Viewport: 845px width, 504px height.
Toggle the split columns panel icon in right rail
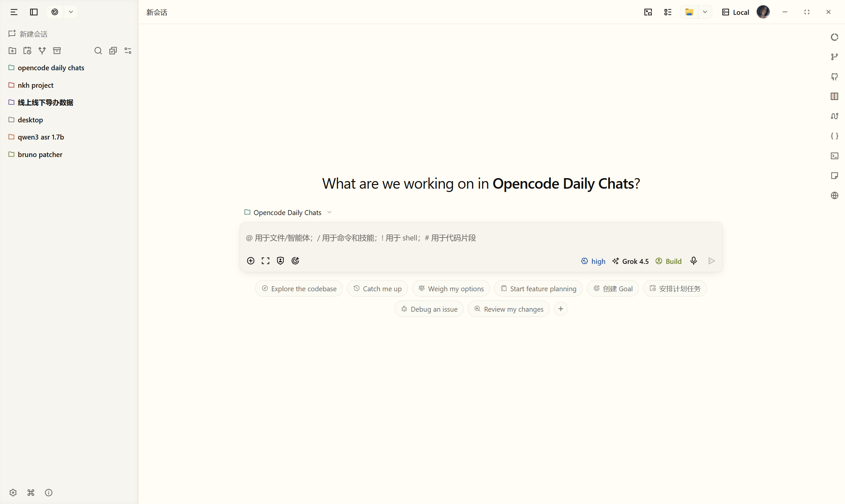[834, 96]
